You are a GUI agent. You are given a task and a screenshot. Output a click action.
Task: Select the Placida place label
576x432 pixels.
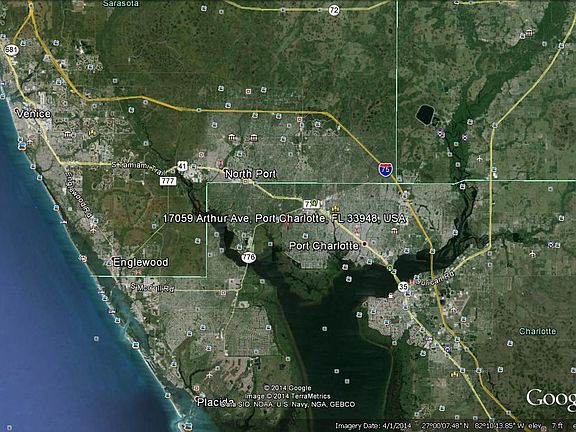point(216,402)
